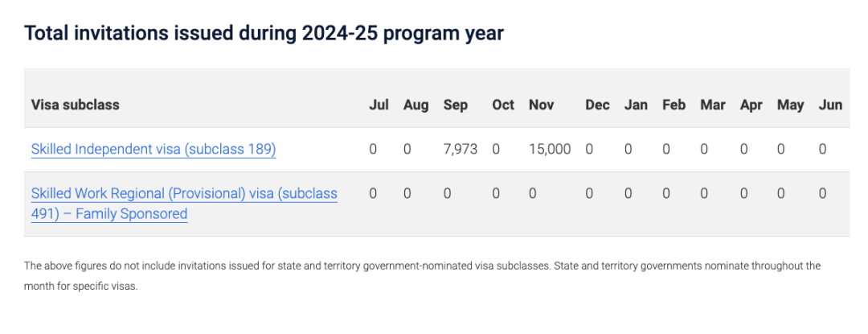Viewport: 868px width, 334px height.
Task: Click the 7,973 invitations cell
Action: pyautogui.click(x=461, y=150)
